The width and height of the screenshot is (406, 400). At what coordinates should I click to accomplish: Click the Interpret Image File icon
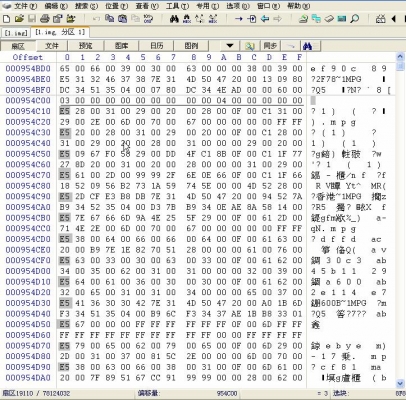click(329, 19)
